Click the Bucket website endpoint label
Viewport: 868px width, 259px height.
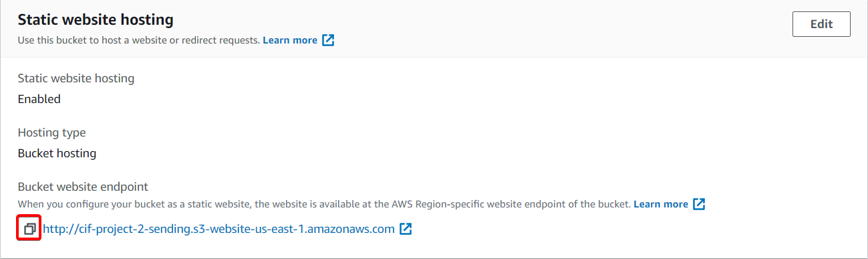coord(83,187)
